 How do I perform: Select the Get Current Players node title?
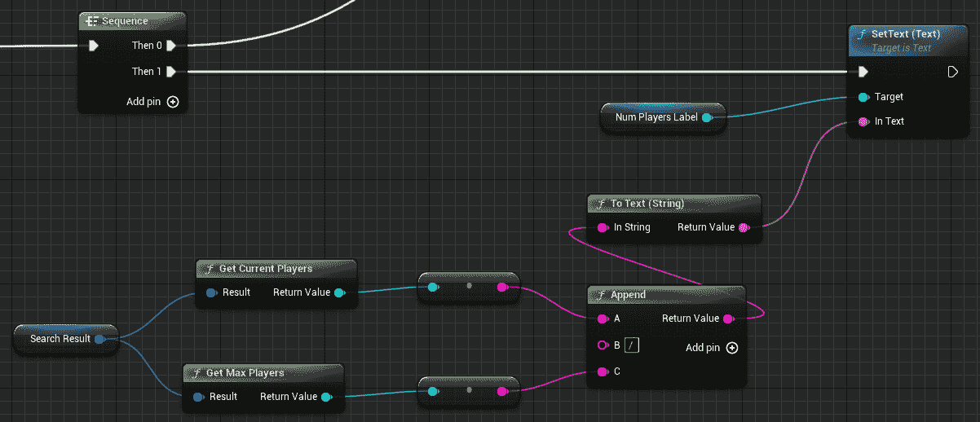[x=266, y=268]
